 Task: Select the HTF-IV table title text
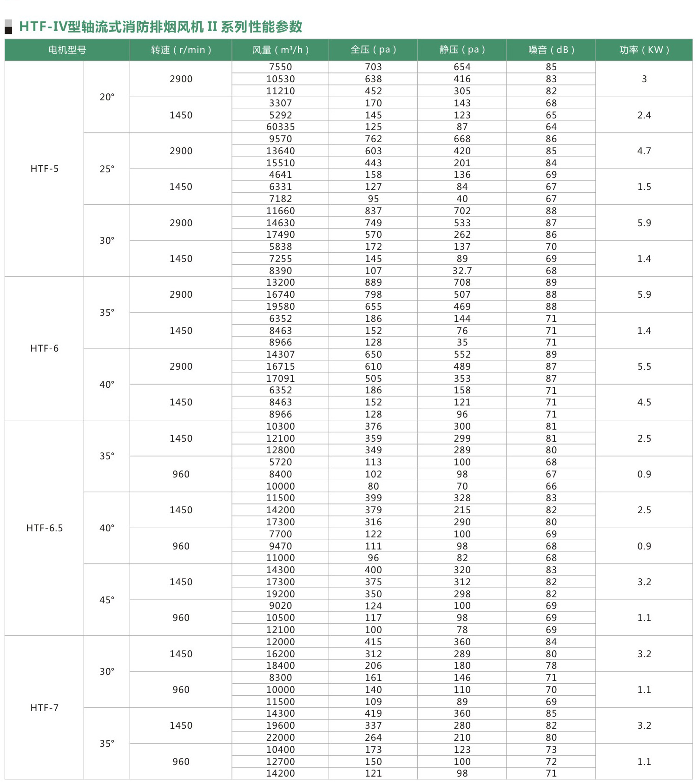pos(161,27)
